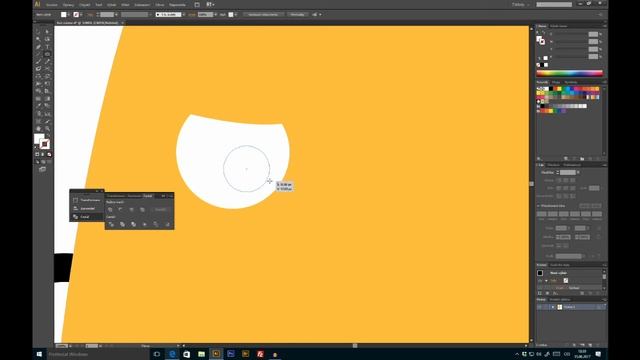Viewport: 640px width, 360px height.
Task: Click Merge pathfinder icon
Action: click(x=133, y=224)
